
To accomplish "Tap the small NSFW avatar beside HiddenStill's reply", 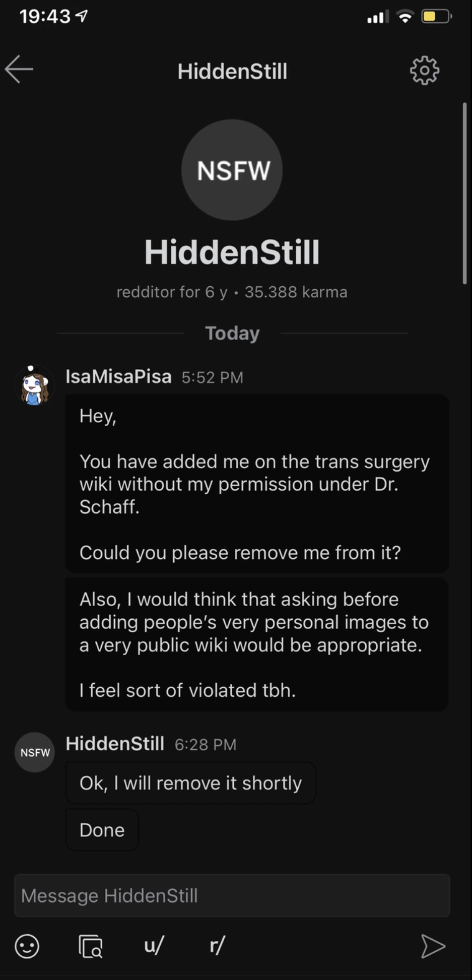I will [x=35, y=752].
